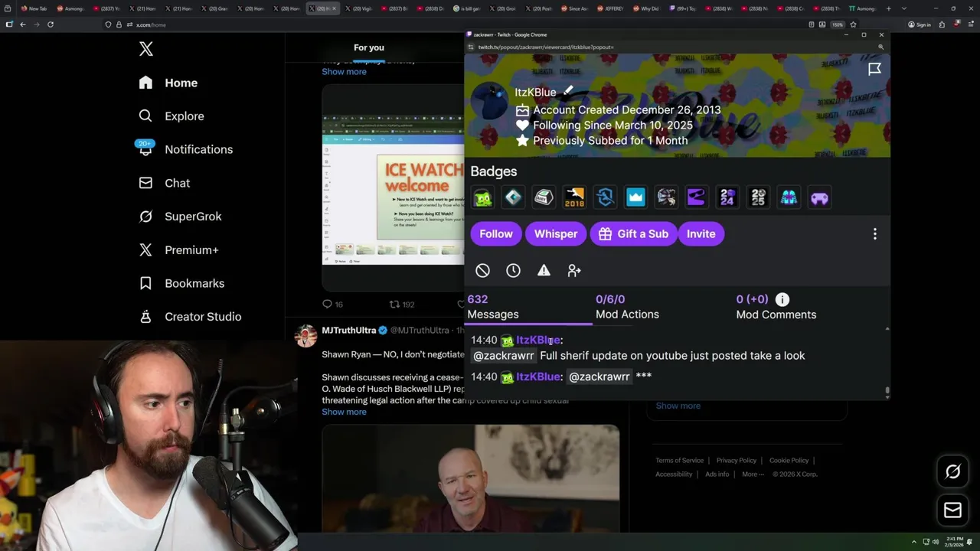This screenshot has height=551, width=980.
Task: Click the pencil edit icon next to ItzKBlue
Action: tap(568, 91)
